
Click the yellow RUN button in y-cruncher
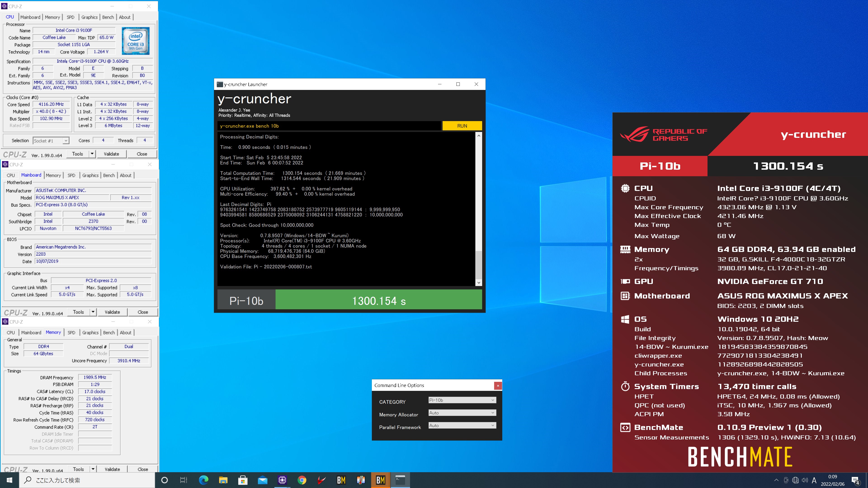click(462, 126)
